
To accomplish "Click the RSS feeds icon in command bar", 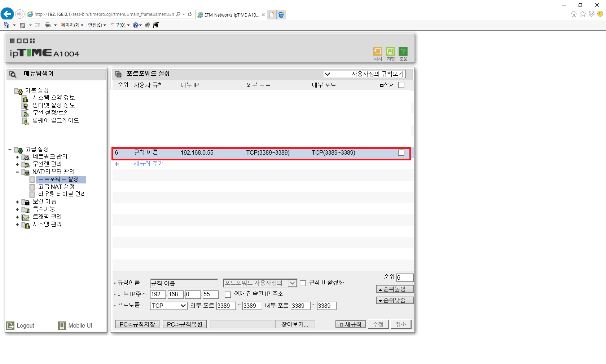I will click(22, 25).
